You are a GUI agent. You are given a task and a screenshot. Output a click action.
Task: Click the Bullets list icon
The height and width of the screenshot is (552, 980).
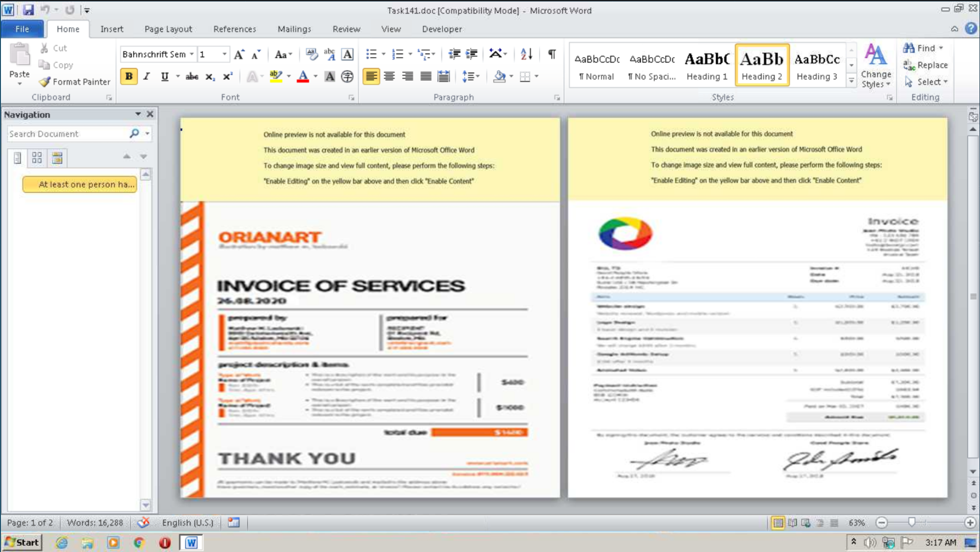pos(371,54)
